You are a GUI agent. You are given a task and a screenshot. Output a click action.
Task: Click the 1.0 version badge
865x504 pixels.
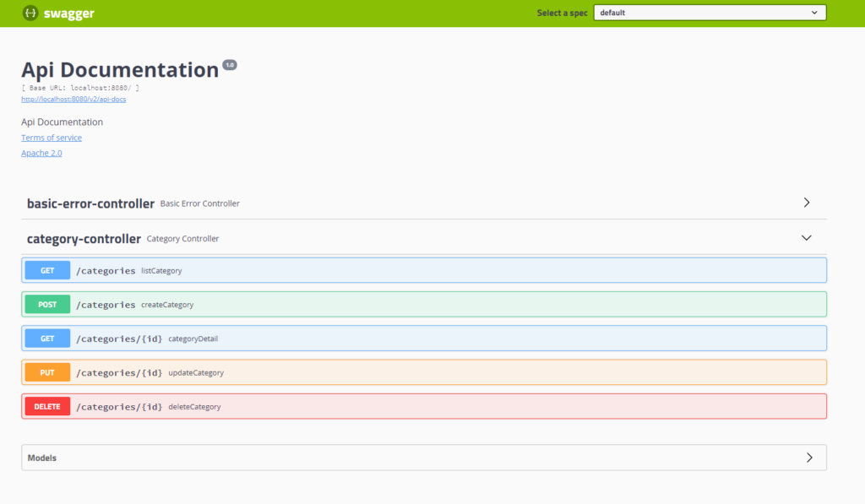pos(230,65)
